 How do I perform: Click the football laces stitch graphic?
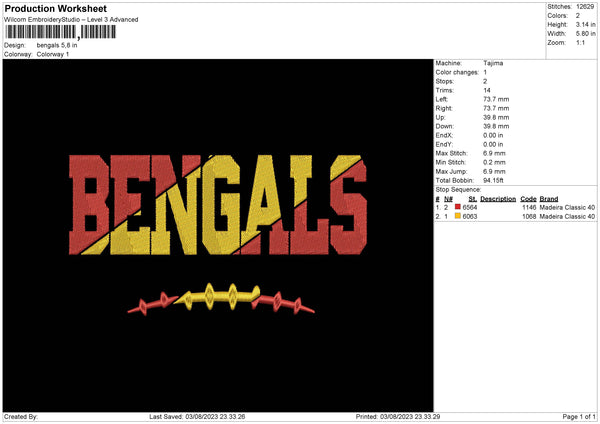(x=221, y=299)
